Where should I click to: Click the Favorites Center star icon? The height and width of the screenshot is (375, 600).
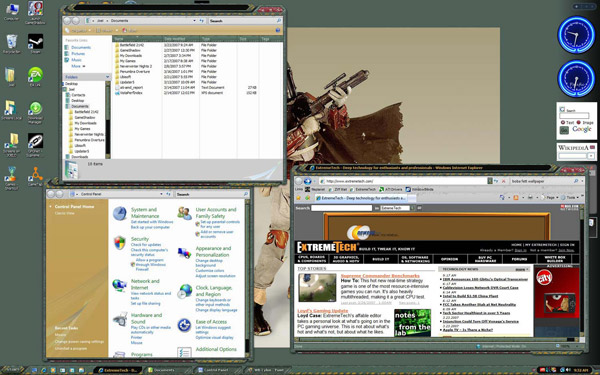click(x=298, y=198)
